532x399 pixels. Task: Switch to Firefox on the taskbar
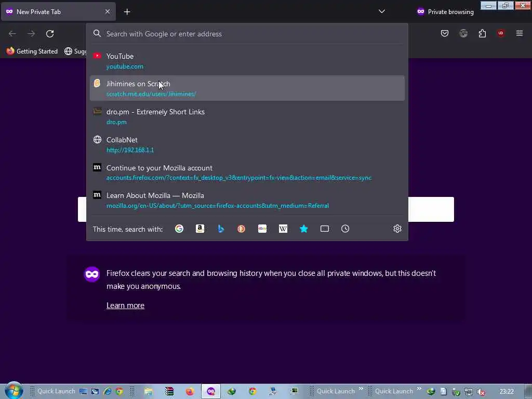tap(190, 391)
